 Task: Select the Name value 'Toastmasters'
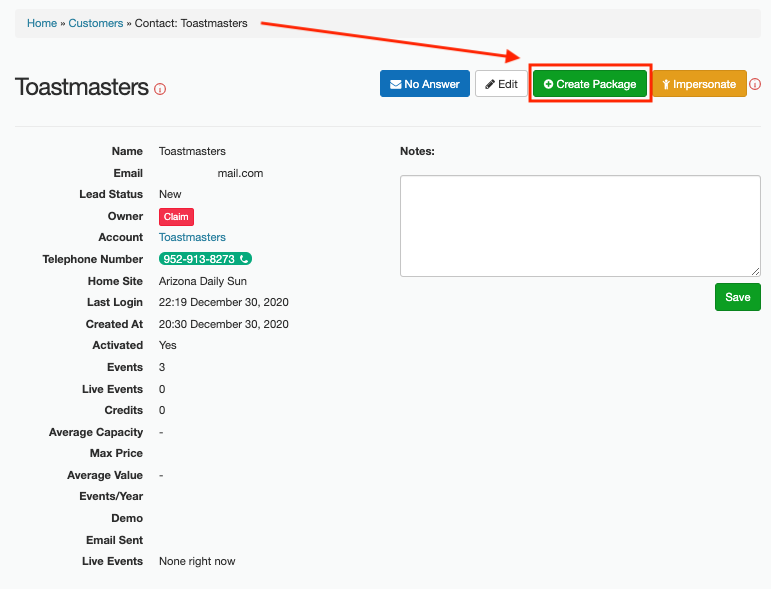click(192, 151)
